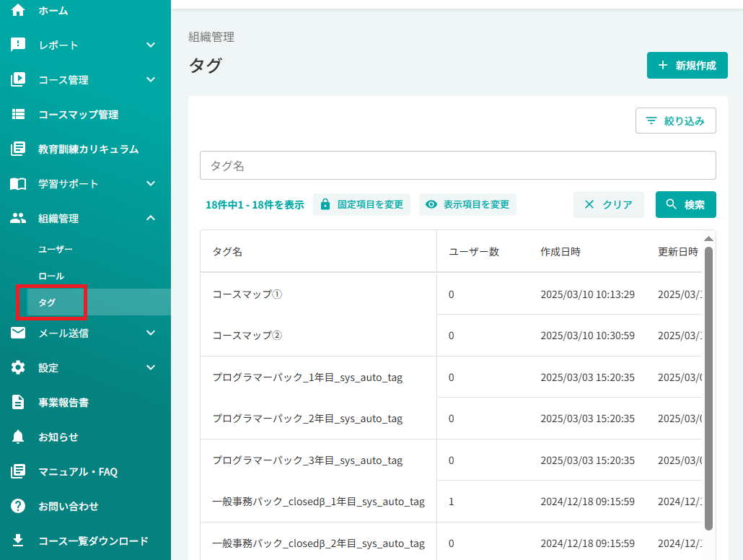Collapse the 組織管理 chevron
Image resolution: width=743 pixels, height=560 pixels.
[151, 218]
